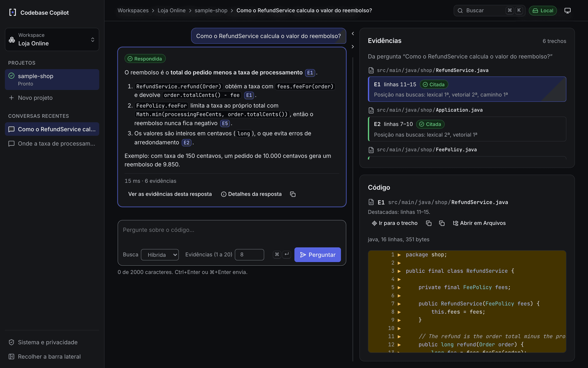
Task: Click the Codebase Copilot logo icon
Action: 13,12
